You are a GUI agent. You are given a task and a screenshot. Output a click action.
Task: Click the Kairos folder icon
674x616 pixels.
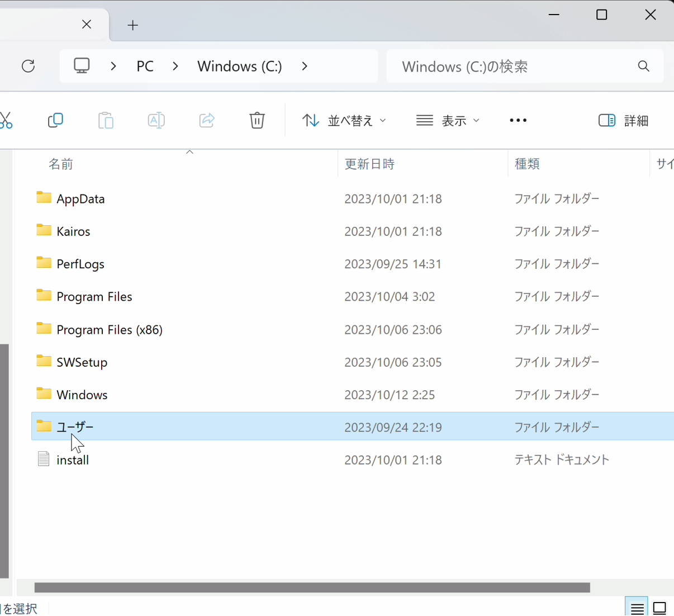coord(44,230)
